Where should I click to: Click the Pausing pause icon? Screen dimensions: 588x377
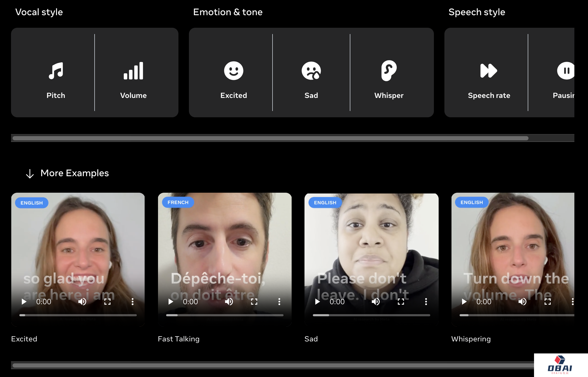[x=566, y=71]
